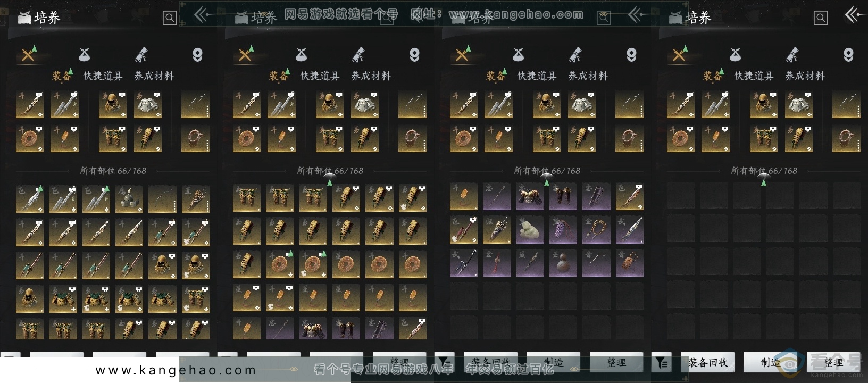Pick the jade bear figurine in third panel
868x383 pixels.
click(x=530, y=230)
